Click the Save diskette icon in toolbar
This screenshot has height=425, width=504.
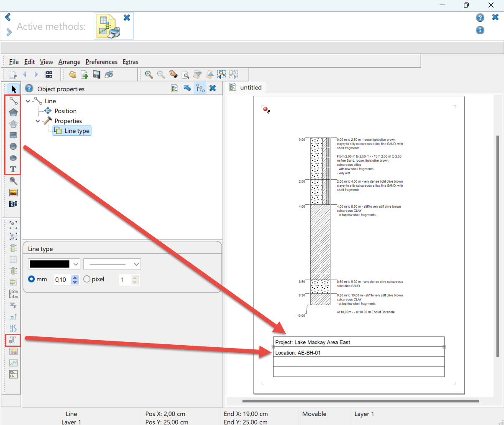click(x=97, y=74)
